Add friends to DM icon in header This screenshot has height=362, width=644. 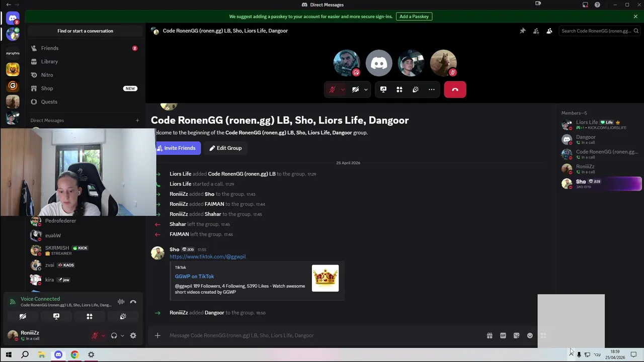coord(536,31)
